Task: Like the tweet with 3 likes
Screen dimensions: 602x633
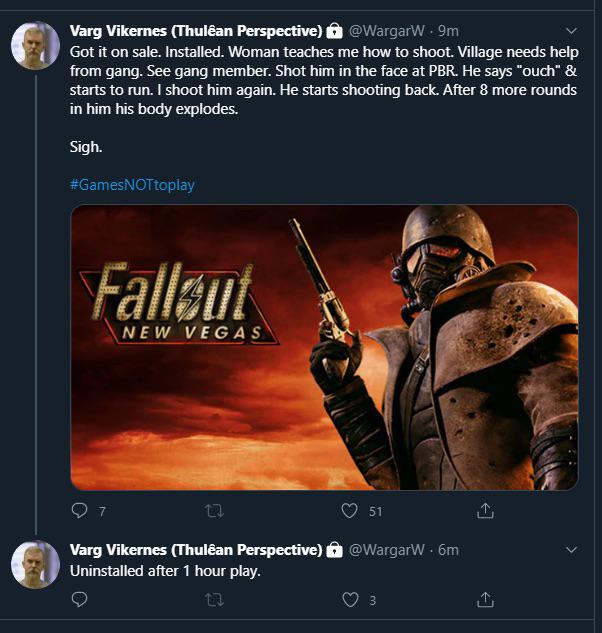Action: [x=350, y=600]
